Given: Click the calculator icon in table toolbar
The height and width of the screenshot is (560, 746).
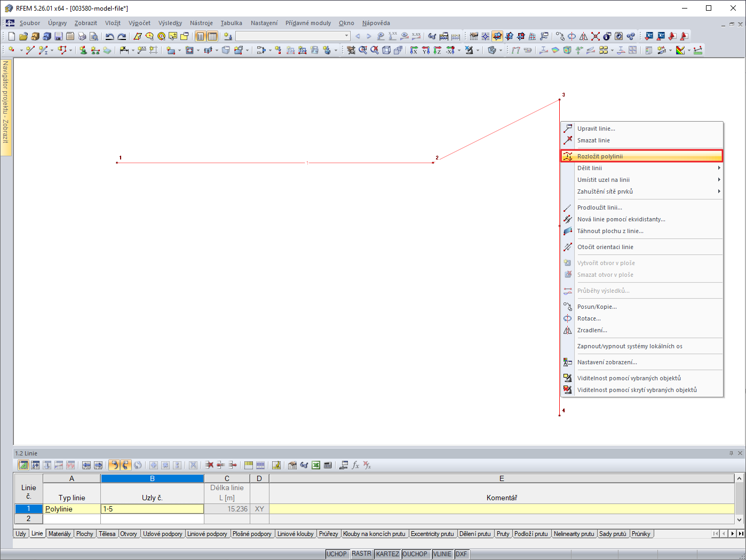Looking at the screenshot, I should tap(328, 465).
